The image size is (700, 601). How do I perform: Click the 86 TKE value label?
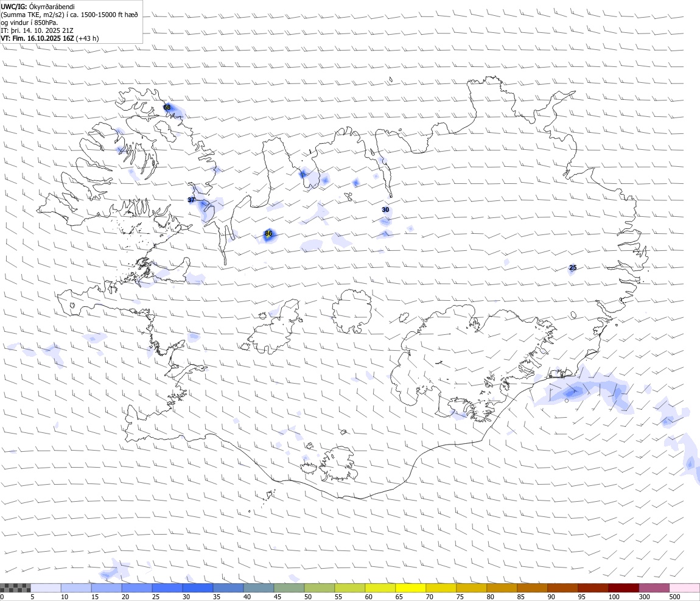(268, 234)
